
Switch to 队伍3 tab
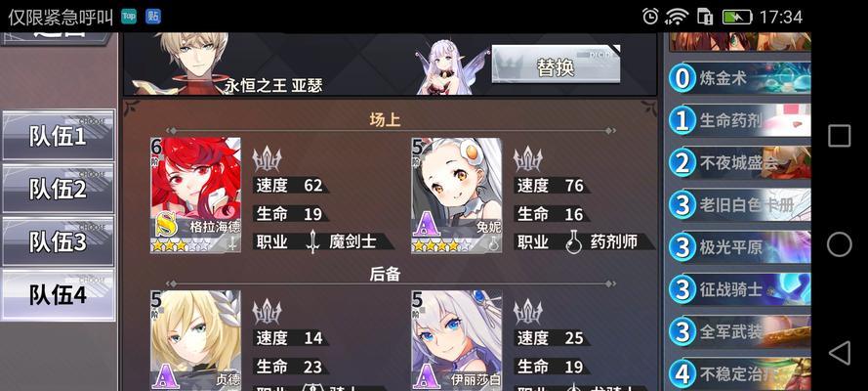pos(59,242)
